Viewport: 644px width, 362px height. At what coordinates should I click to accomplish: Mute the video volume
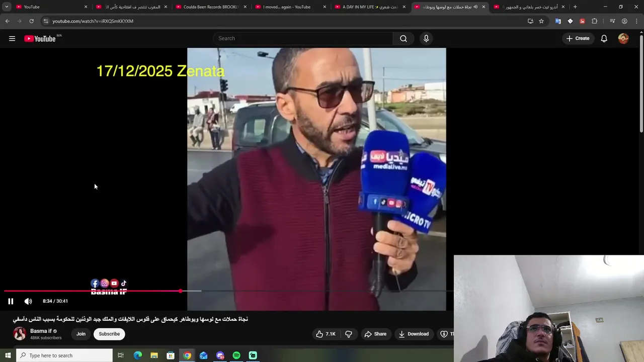(28, 301)
